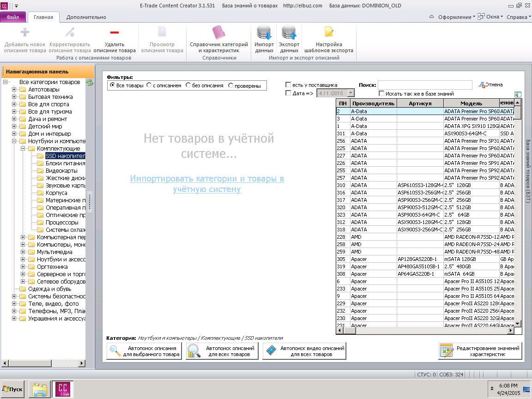Select the Все товары filter radio button
The image size is (532, 399).
click(112, 85)
